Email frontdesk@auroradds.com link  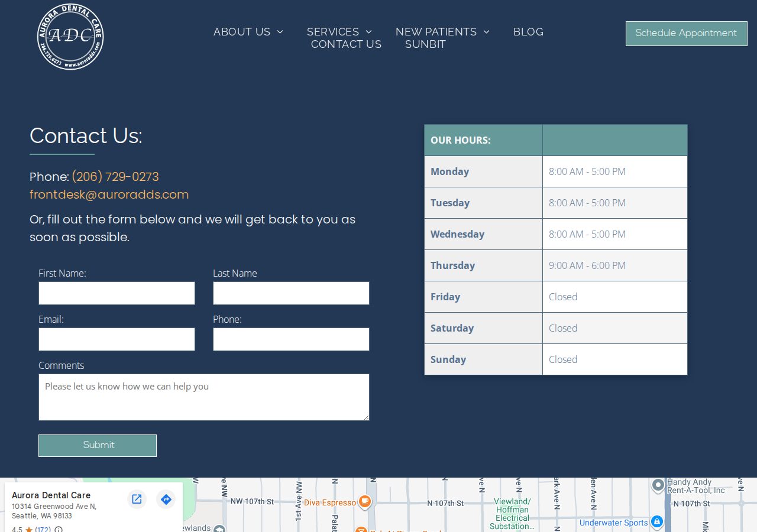[x=109, y=194]
